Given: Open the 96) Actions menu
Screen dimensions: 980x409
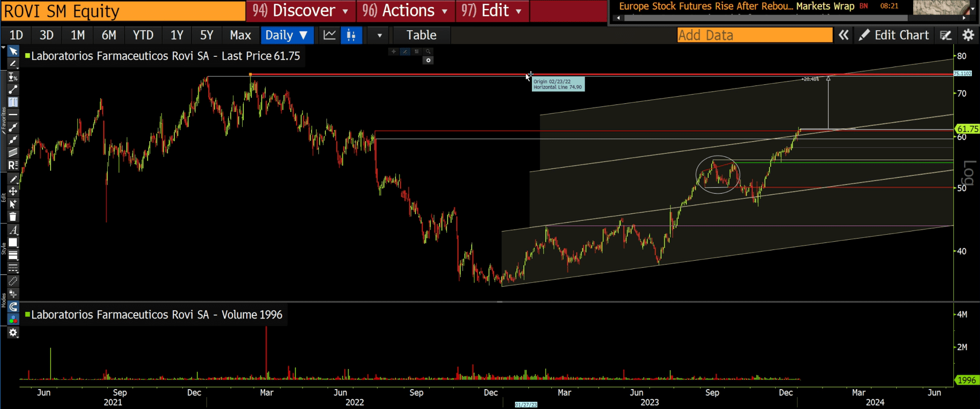Looking at the screenshot, I should (405, 11).
